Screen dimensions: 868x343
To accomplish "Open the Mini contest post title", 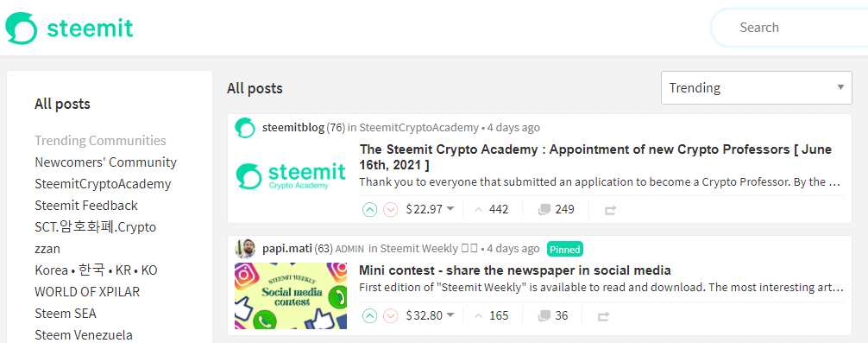I will point(515,270).
